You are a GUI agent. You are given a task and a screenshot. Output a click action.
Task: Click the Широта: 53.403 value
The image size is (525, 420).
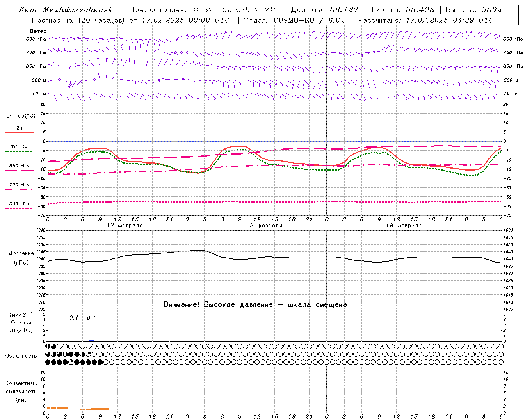click(x=402, y=10)
